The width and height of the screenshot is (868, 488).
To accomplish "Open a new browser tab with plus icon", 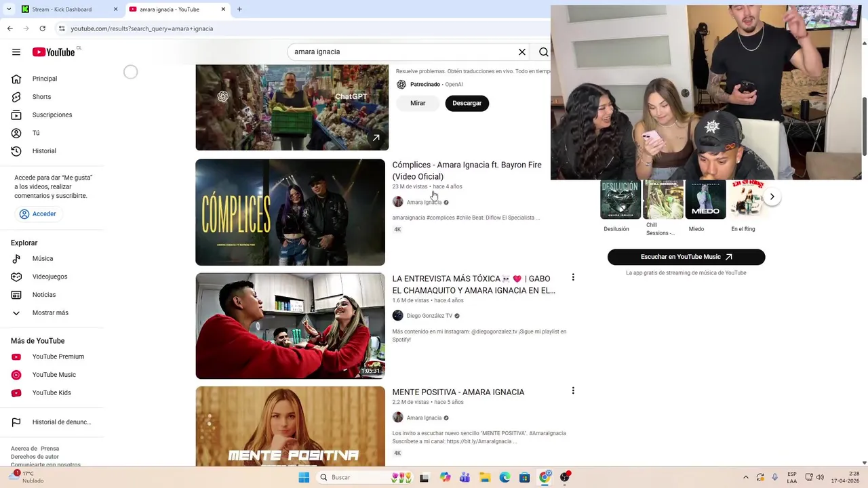I will 239,9.
